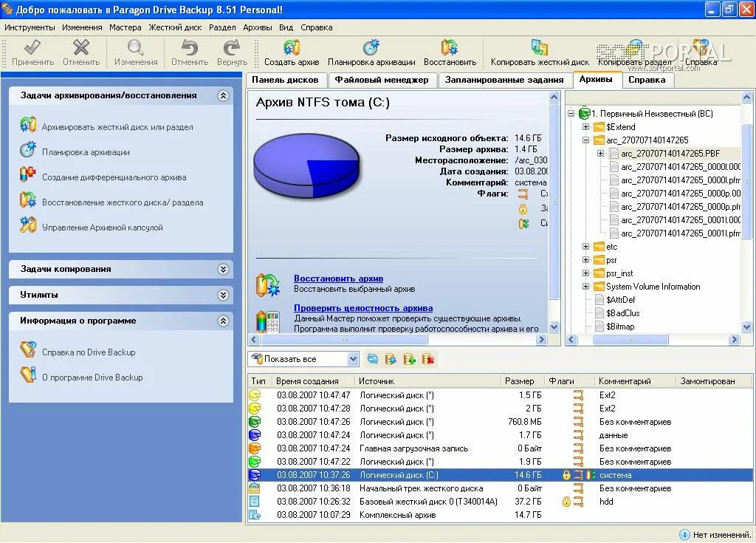Switch to Запланированные задания tab
Image resolution: width=756 pixels, height=543 pixels.
504,80
